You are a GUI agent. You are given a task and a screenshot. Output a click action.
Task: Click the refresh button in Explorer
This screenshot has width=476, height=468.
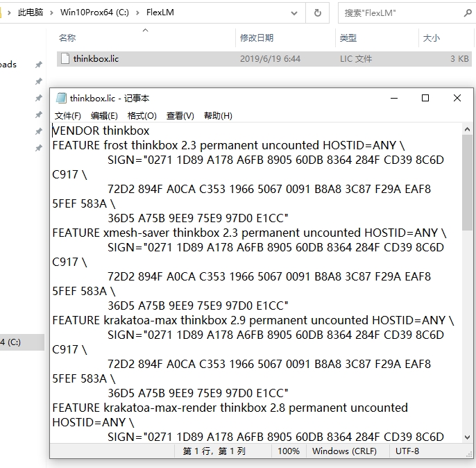tap(318, 13)
